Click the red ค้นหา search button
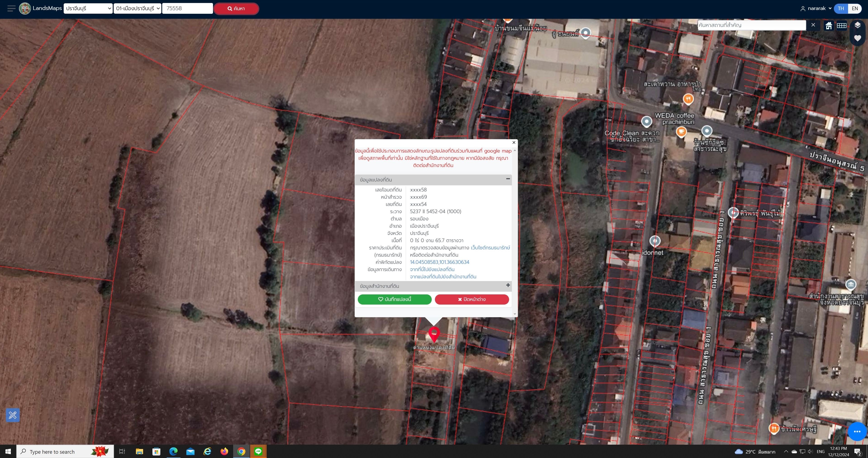This screenshot has width=868, height=458. tap(236, 8)
